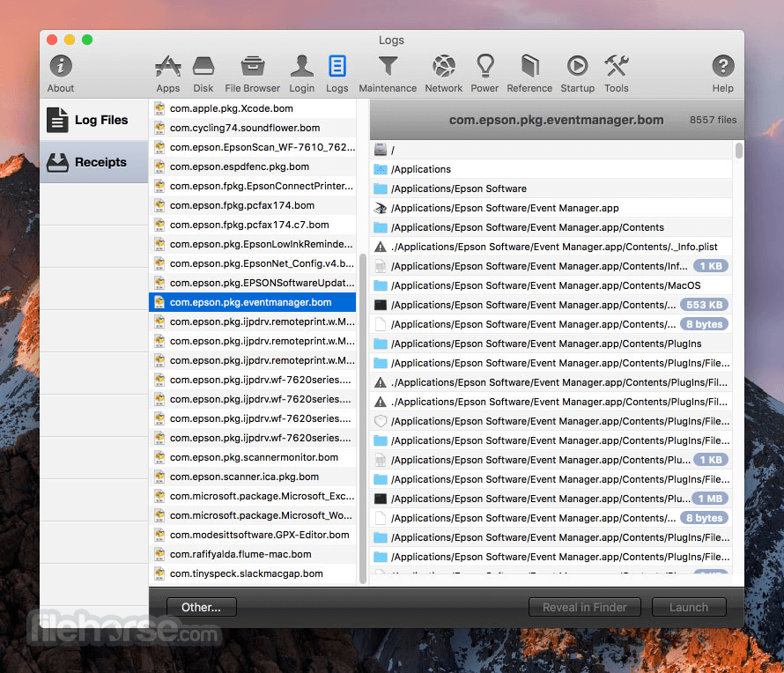Select Event Manager.app/Contents row

click(551, 227)
